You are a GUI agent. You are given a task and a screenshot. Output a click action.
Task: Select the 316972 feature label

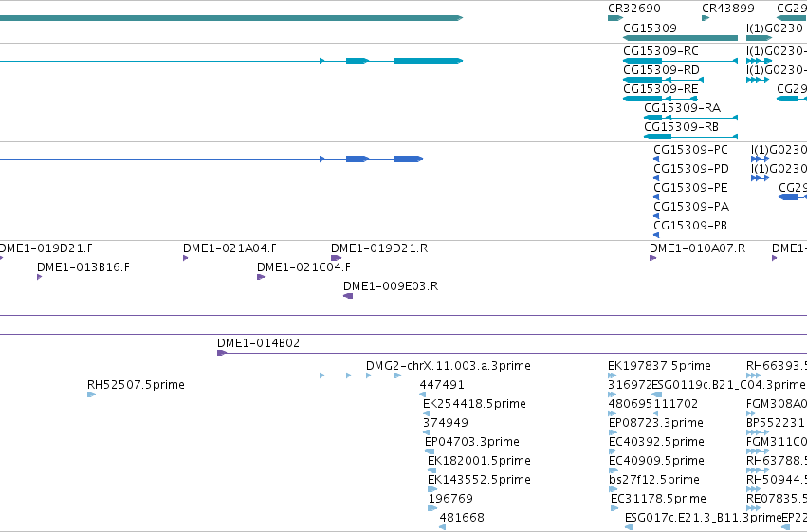point(630,385)
